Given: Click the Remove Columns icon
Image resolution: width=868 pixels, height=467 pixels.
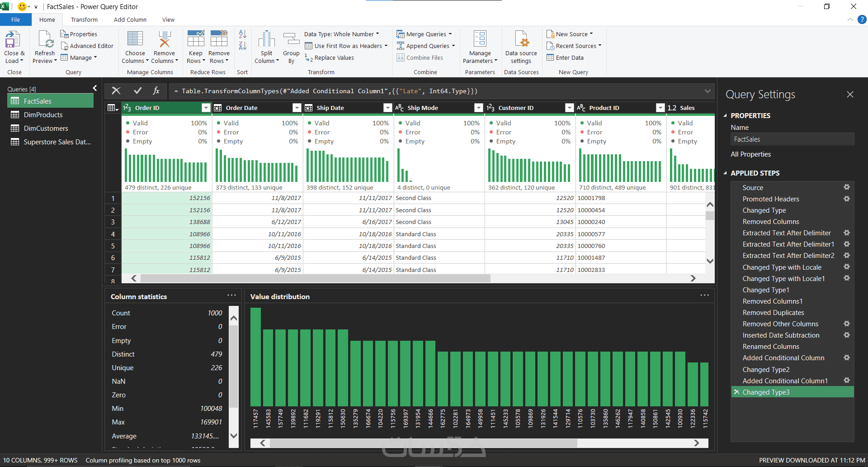Looking at the screenshot, I should pos(165,40).
